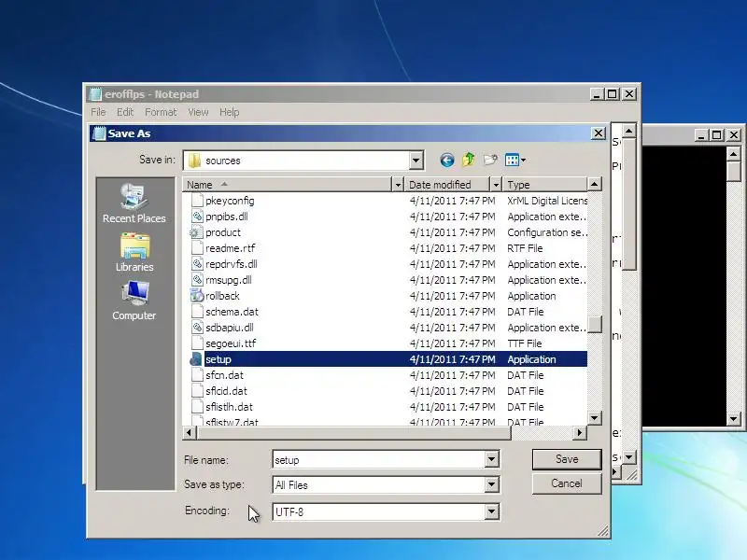Click the Notepad icon in Save As title bar
Image resolution: width=747 pixels, height=560 pixels.
(x=99, y=133)
